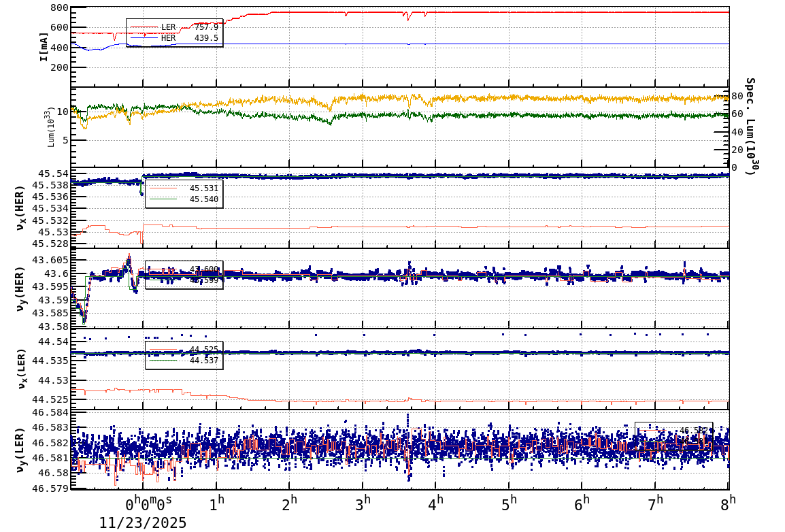Click the 46.583 tick on νy(LER) axis

(x=50, y=427)
